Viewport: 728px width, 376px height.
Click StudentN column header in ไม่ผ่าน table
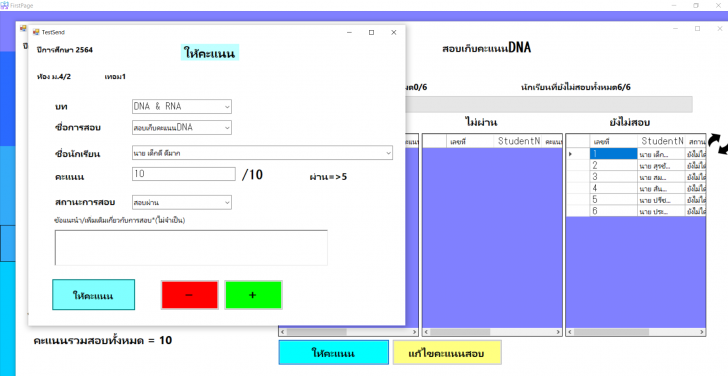(x=518, y=141)
